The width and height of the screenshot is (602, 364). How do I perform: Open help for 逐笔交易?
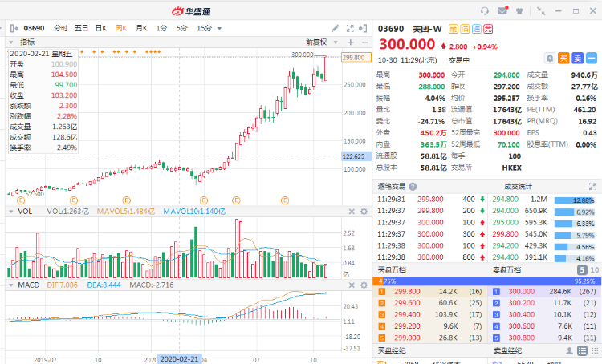tap(413, 187)
